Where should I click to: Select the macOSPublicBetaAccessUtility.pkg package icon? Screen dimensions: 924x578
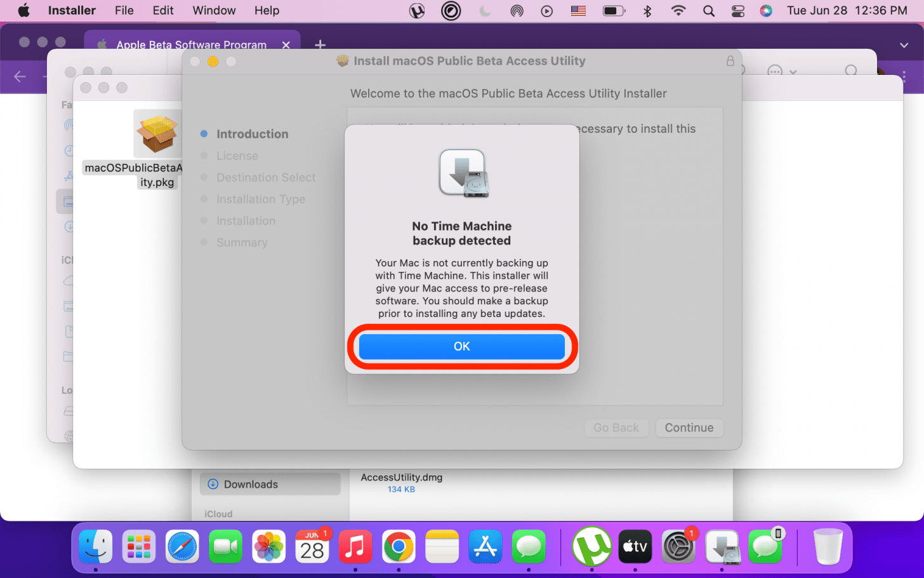[157, 134]
